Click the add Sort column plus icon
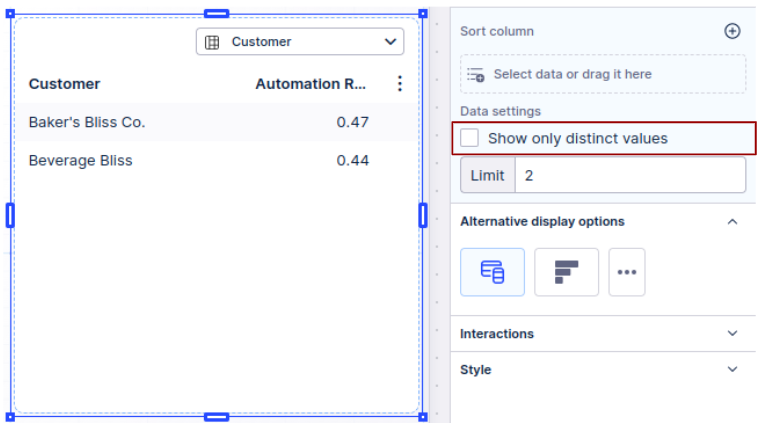 (x=732, y=31)
